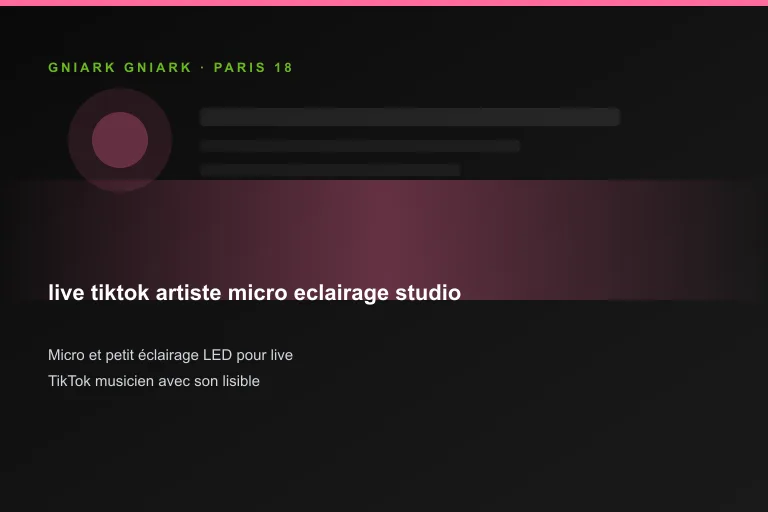This screenshot has height=512, width=768.
Task: Click the line 'Micro et petit éclairage LED pour live'
Action: pyautogui.click(x=170, y=355)
